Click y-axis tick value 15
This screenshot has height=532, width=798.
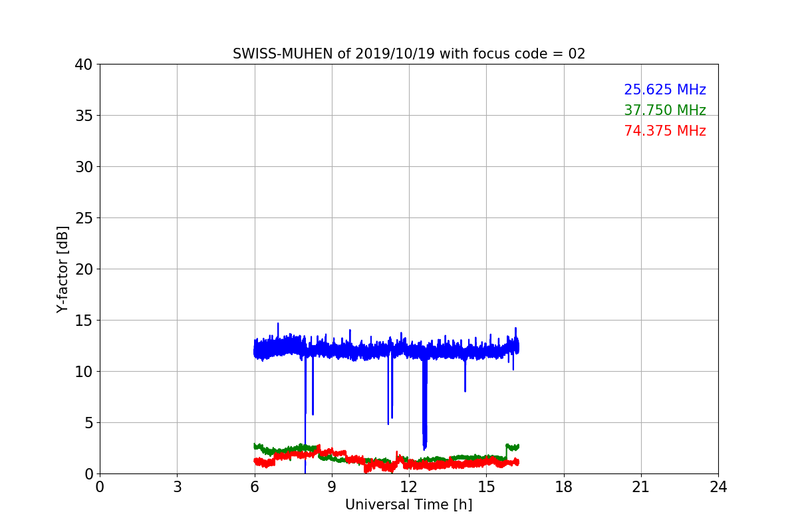[x=84, y=321]
